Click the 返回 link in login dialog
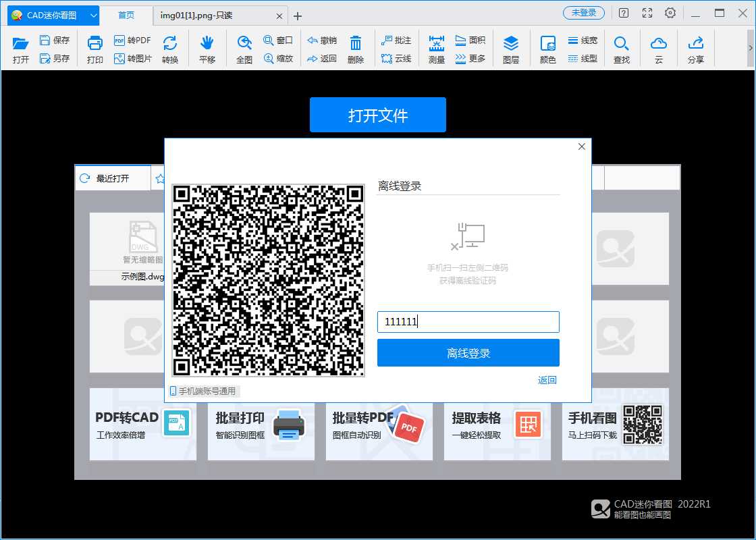Viewport: 756px width, 540px height. (x=547, y=380)
